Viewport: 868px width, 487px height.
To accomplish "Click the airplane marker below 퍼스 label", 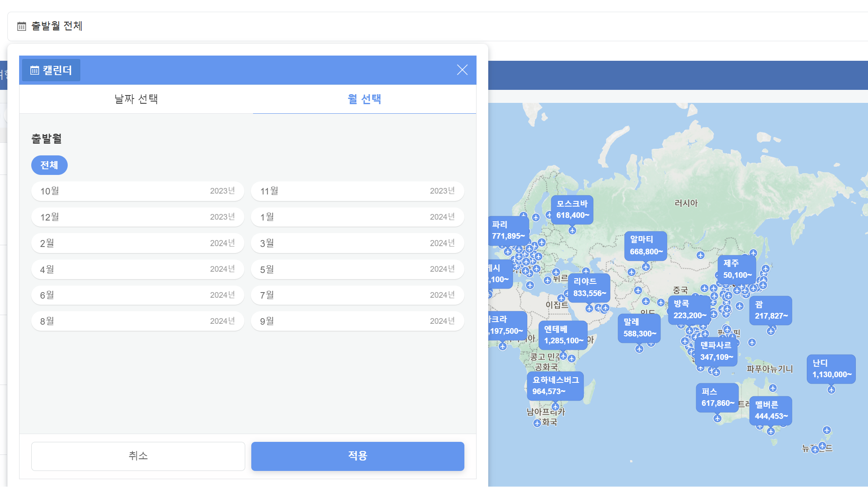I will pyautogui.click(x=717, y=418).
